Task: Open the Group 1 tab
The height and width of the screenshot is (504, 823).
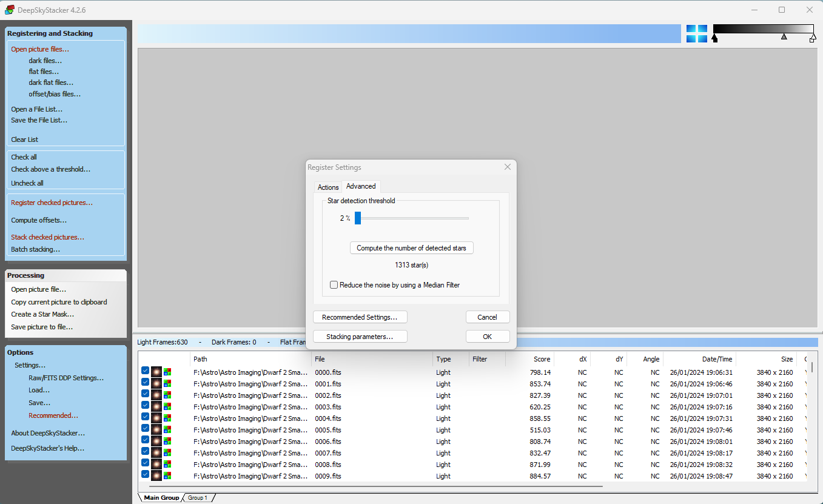Action: [198, 497]
